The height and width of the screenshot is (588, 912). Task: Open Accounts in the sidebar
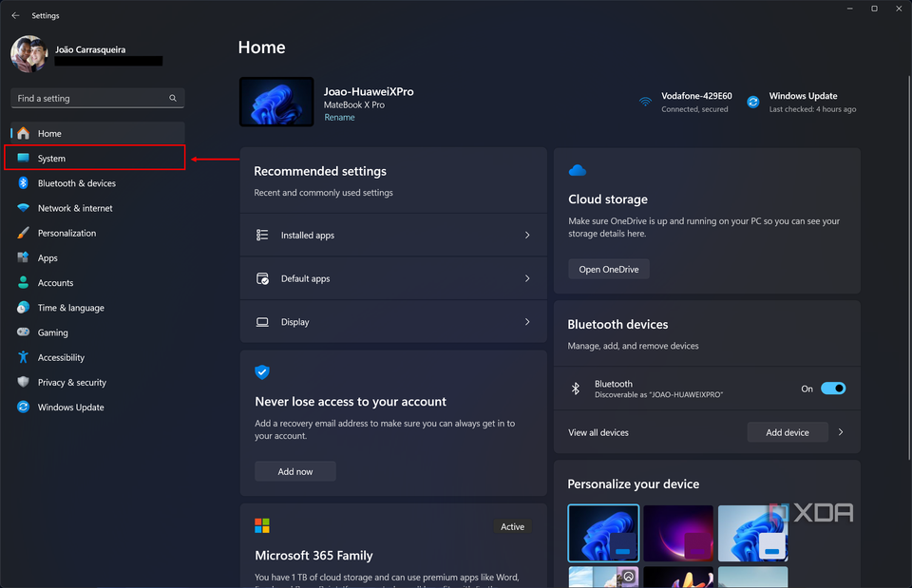coord(98,283)
